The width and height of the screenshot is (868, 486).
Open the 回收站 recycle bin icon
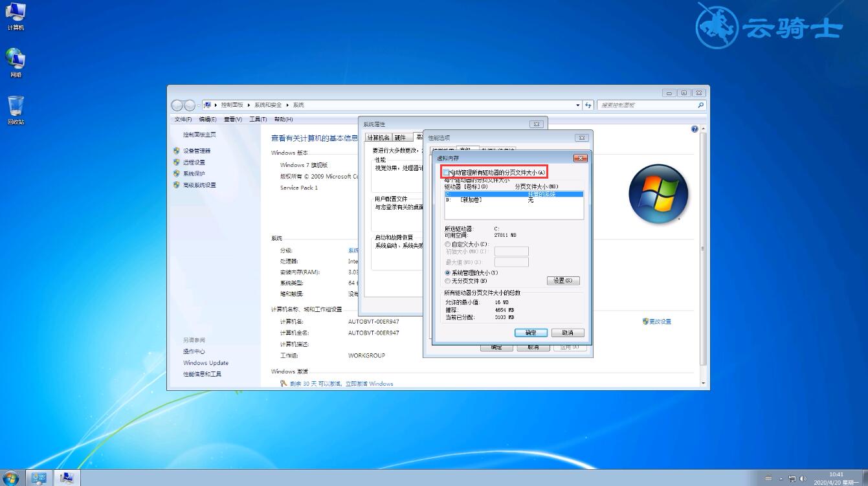pos(16,110)
